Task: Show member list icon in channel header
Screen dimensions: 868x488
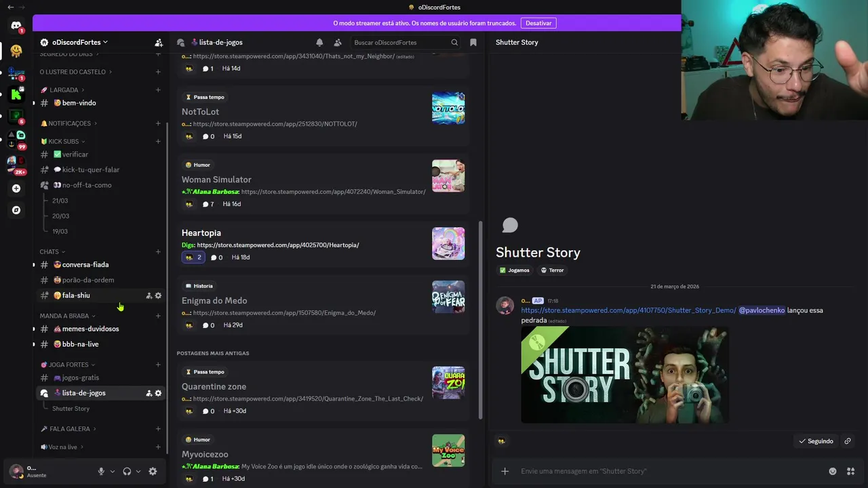Action: tap(338, 42)
